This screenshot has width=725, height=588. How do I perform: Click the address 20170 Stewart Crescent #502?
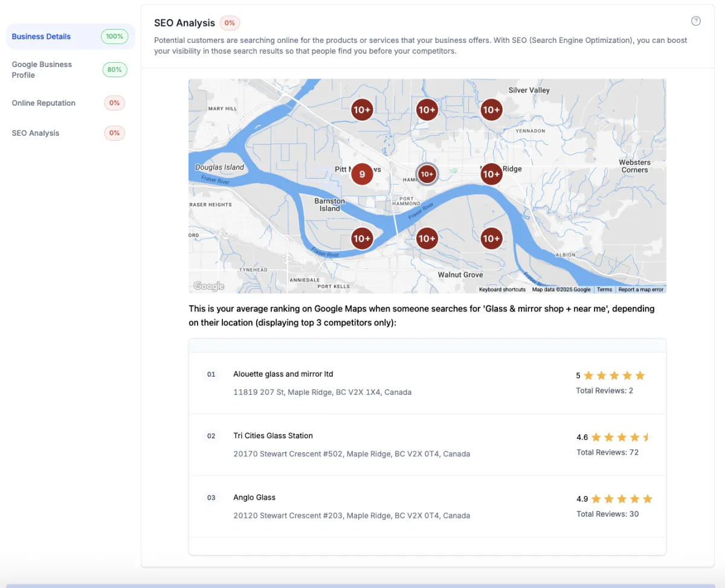(352, 454)
